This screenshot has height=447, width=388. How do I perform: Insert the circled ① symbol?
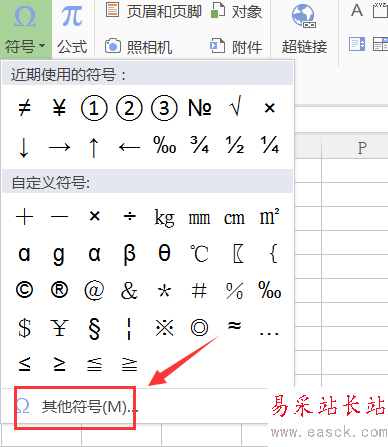[94, 108]
